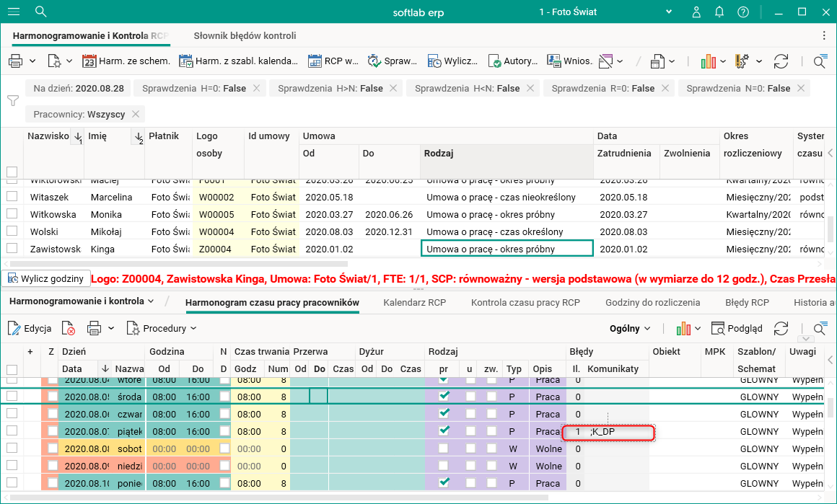Click the RCP w... toolbar icon
This screenshot has height=504, width=837.
(x=315, y=61)
